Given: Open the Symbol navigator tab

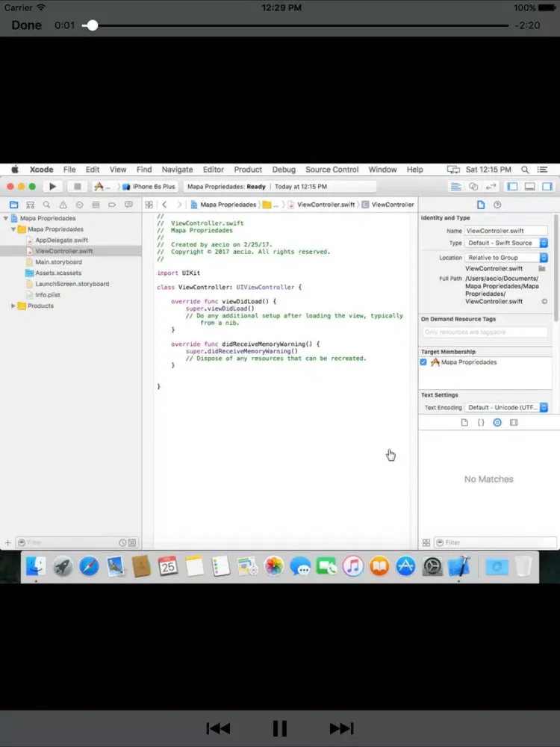Looking at the screenshot, I should click(31, 205).
